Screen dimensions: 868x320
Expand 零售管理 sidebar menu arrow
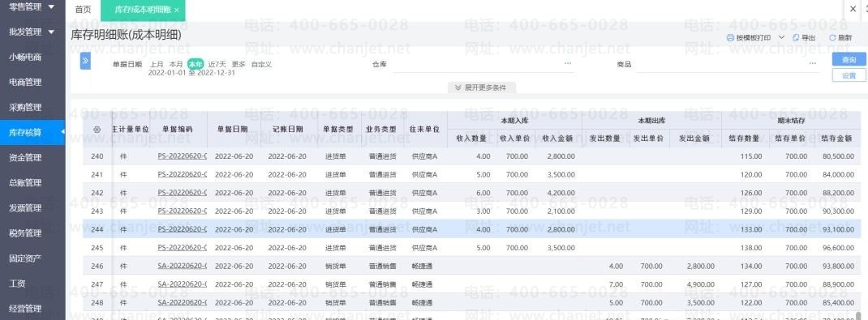click(51, 6)
